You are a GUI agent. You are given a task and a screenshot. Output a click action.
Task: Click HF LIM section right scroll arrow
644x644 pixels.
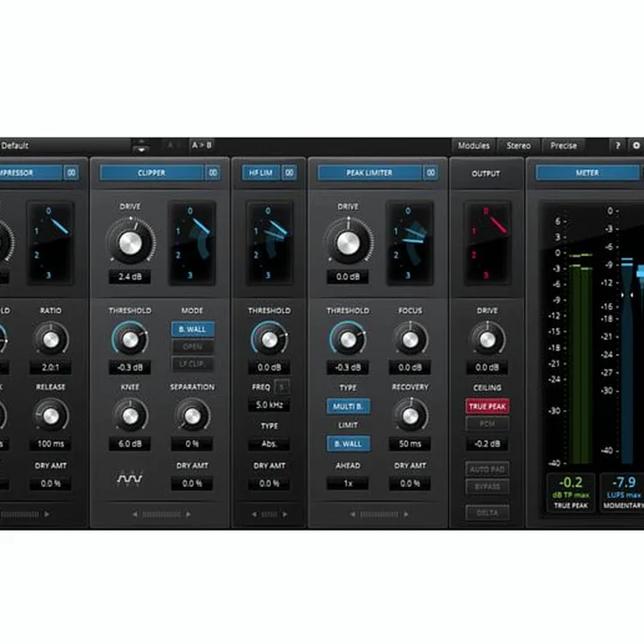tap(284, 514)
